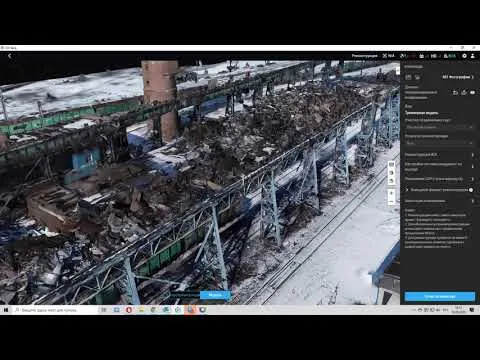Open the Windows notification center icon
Screen dimensions: 480x360
(x=472, y=310)
